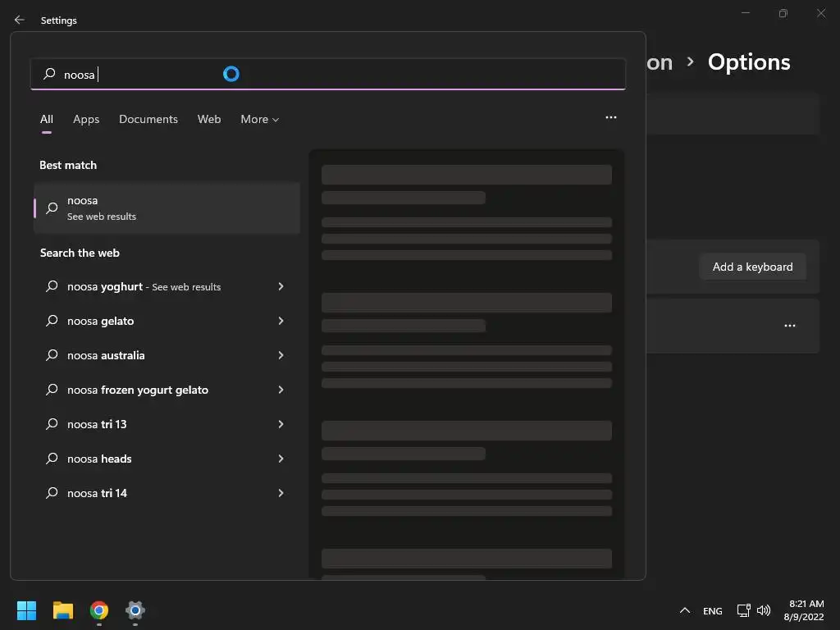840x630 pixels.
Task: Restore down the Settings window
Action: point(783,13)
